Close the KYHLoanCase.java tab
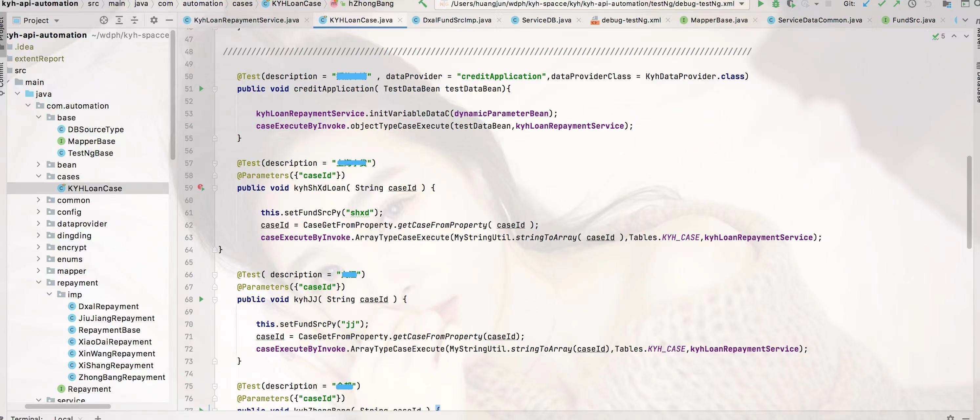980x420 pixels. [400, 20]
